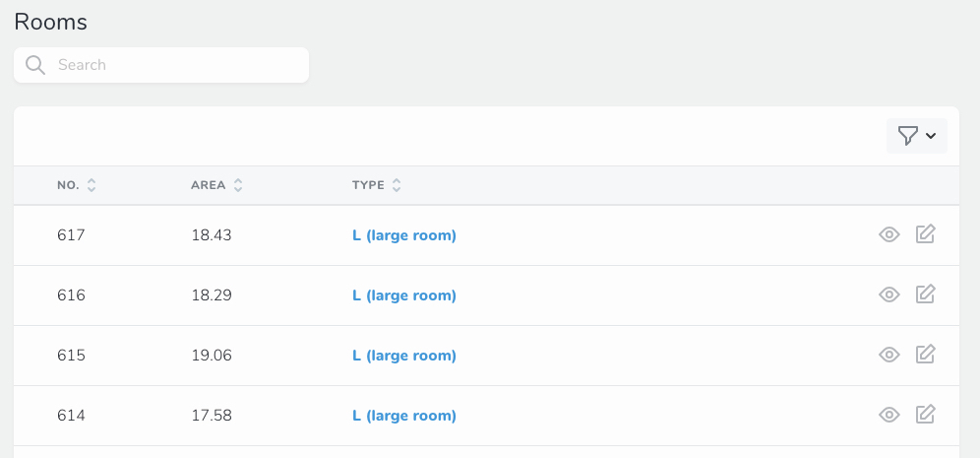Screen dimensions: 980x458
Task: Select the row number cell 617
Action: [71, 235]
